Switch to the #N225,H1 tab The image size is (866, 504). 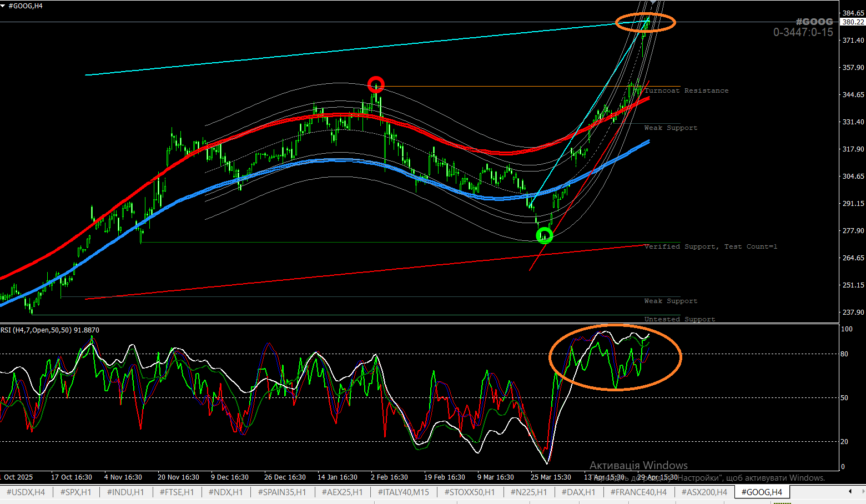click(528, 492)
